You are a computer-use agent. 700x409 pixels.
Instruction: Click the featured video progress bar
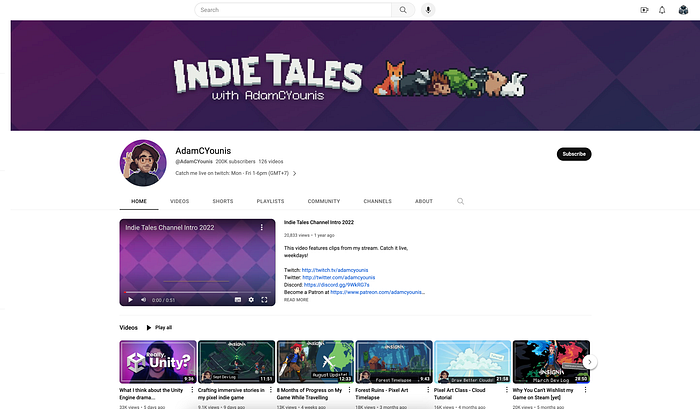coord(197,292)
